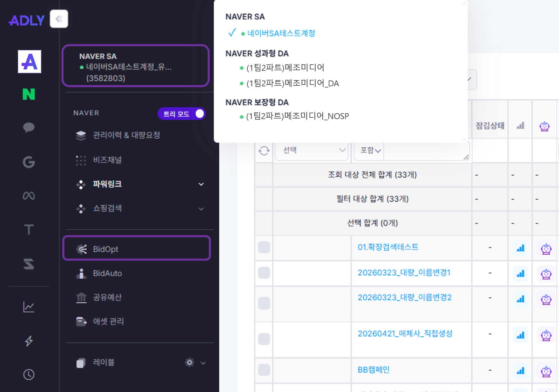Viewport: 559px width, 392px height.
Task: Open the 레이블 menu item
Action: (x=104, y=362)
